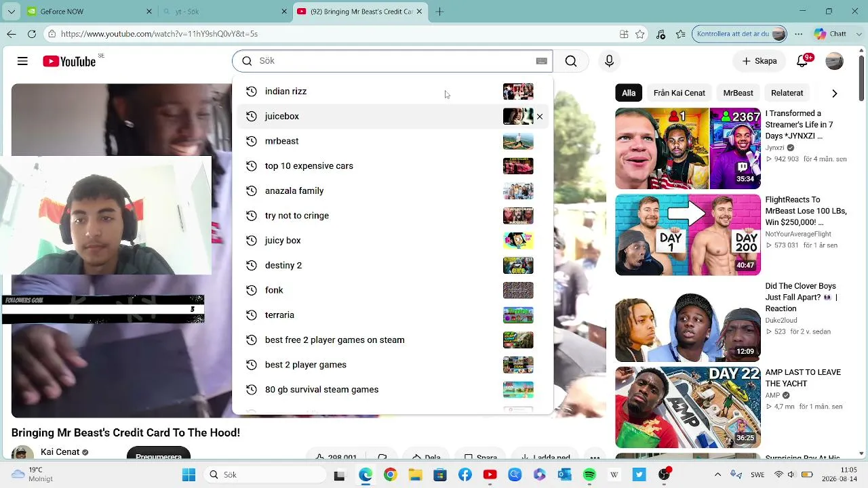The height and width of the screenshot is (488, 868).
Task: Show more filter chips with right arrow
Action: [x=835, y=93]
